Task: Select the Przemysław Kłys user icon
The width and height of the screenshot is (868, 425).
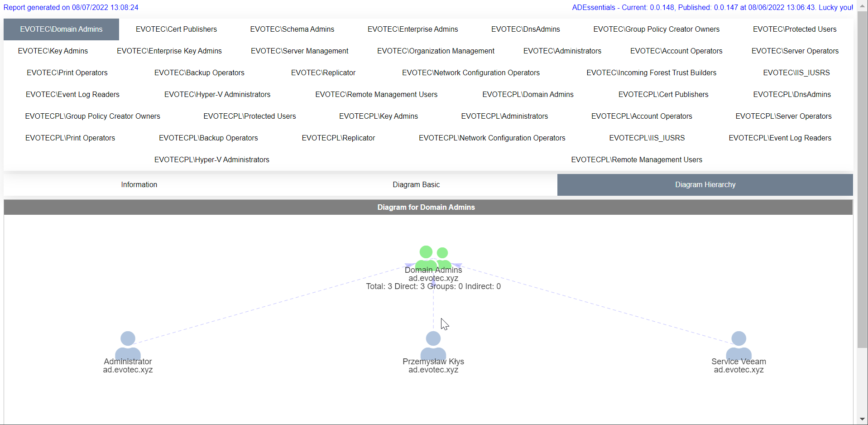Action: [433, 345]
